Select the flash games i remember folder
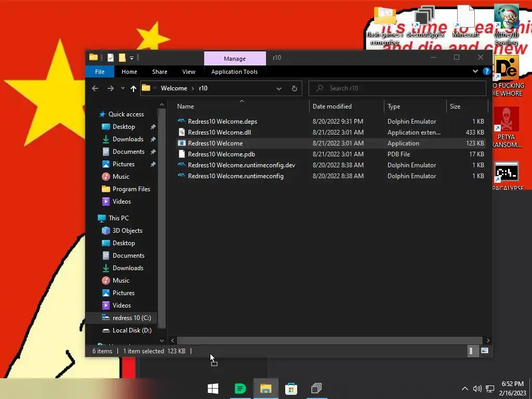Viewport: 532px width, 399px height. [385, 25]
